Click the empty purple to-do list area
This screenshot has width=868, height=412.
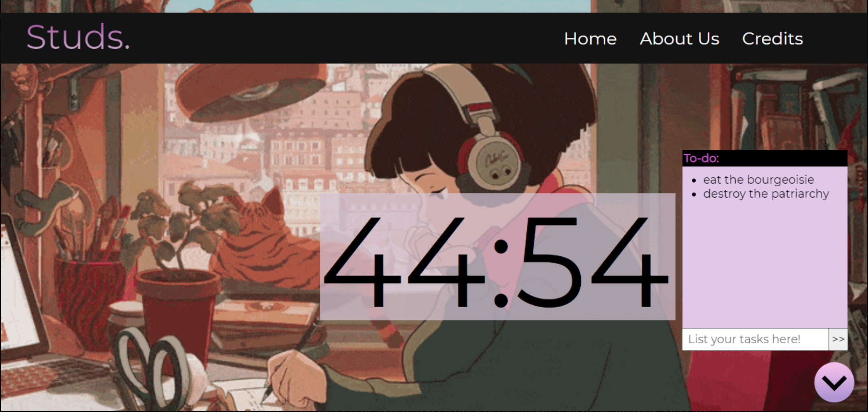click(765, 265)
